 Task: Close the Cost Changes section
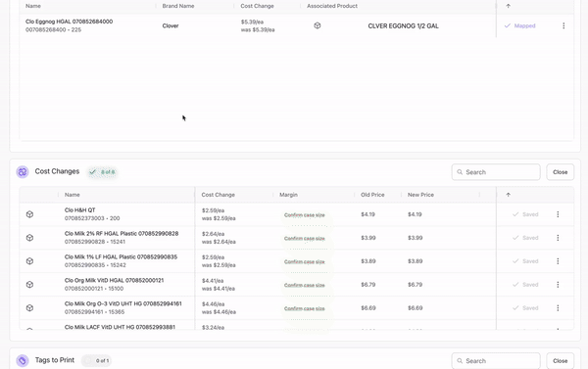coord(560,172)
